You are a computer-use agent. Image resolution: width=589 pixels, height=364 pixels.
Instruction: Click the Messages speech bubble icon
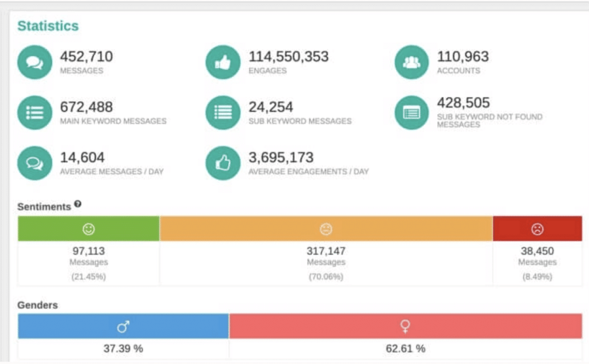[35, 62]
